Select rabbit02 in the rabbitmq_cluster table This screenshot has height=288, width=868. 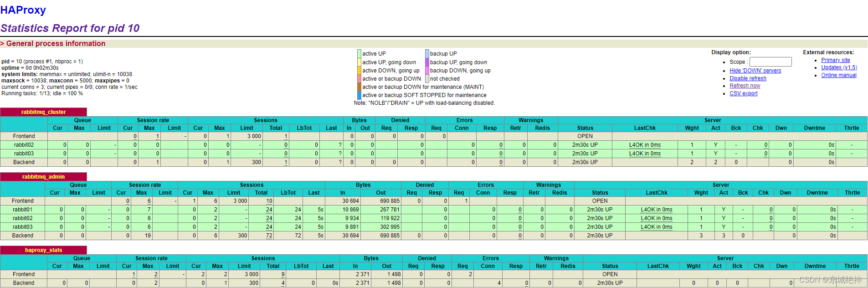click(x=24, y=145)
